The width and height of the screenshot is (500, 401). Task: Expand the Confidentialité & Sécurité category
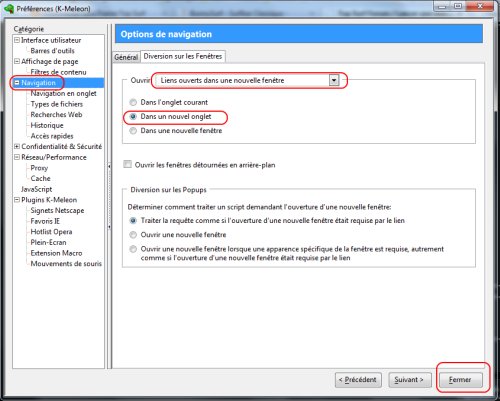click(17, 146)
